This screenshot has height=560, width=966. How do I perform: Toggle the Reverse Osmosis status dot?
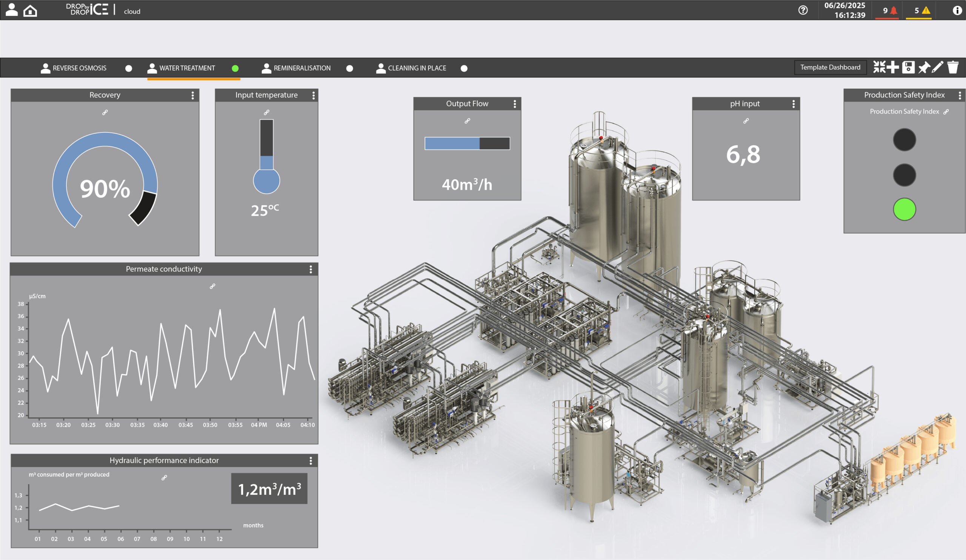click(x=129, y=68)
